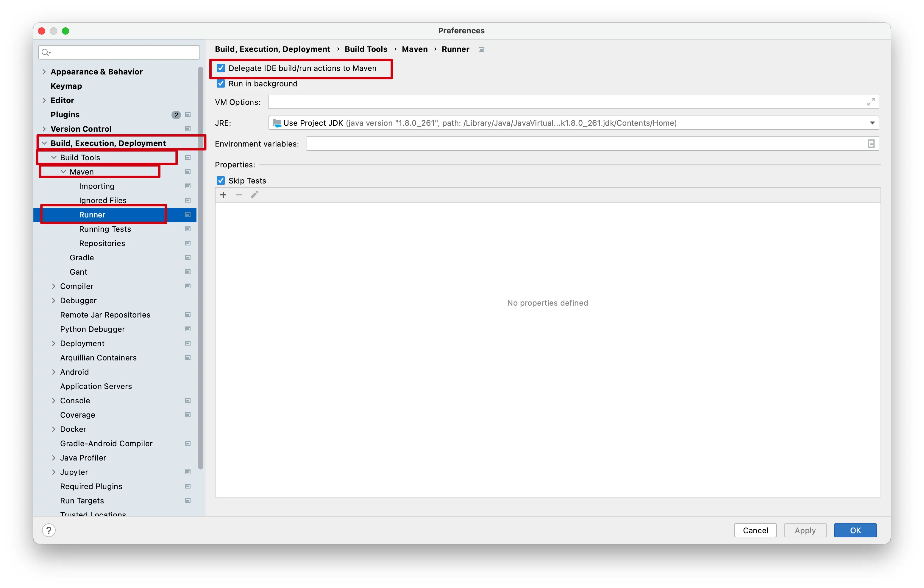Select Repositories under Maven

tap(102, 243)
